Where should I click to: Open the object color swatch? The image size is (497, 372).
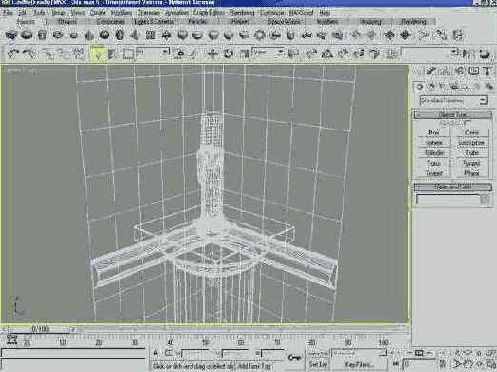point(485,199)
